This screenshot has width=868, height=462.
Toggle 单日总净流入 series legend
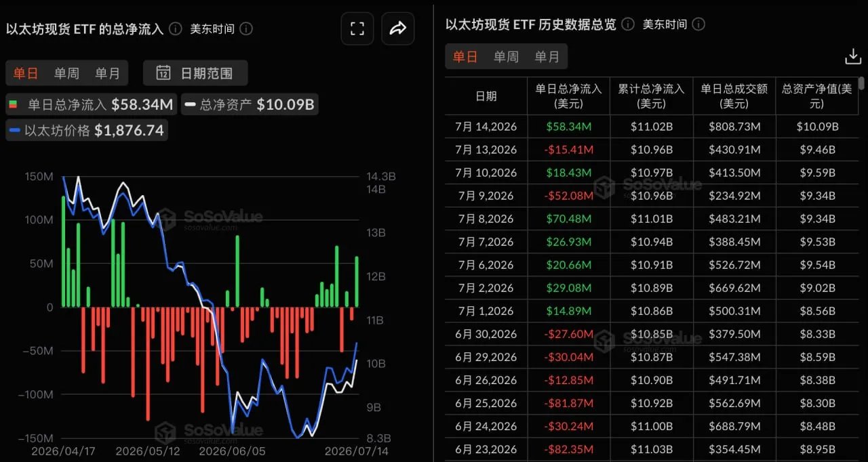click(x=91, y=105)
